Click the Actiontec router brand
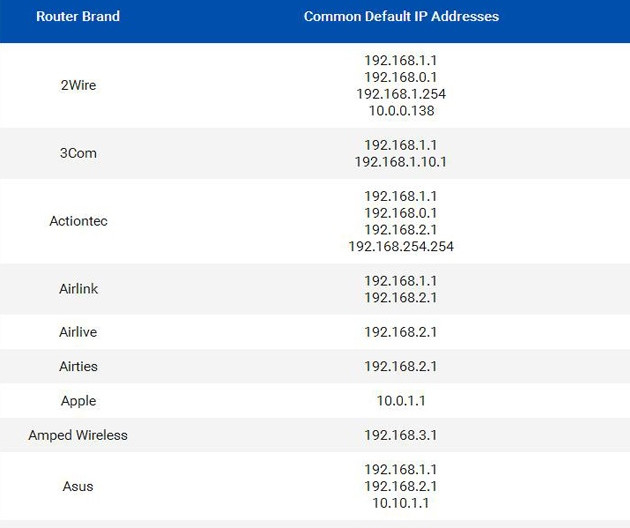 (x=78, y=221)
